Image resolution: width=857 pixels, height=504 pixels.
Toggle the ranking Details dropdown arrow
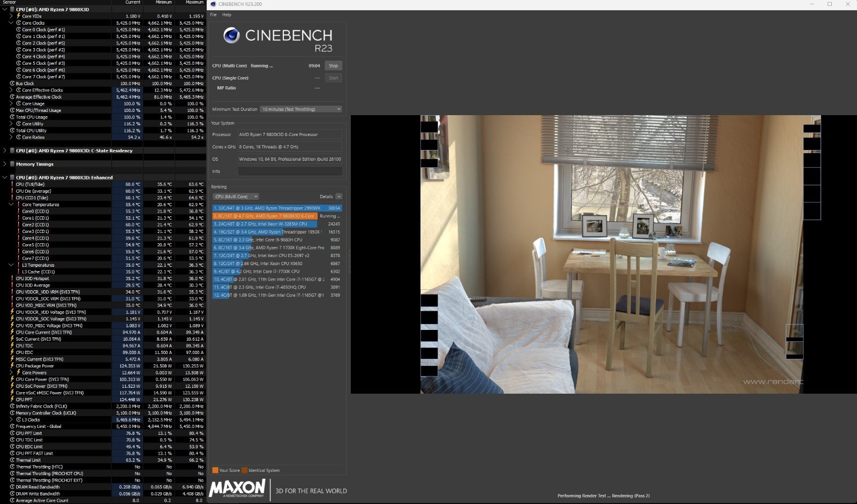click(x=339, y=197)
